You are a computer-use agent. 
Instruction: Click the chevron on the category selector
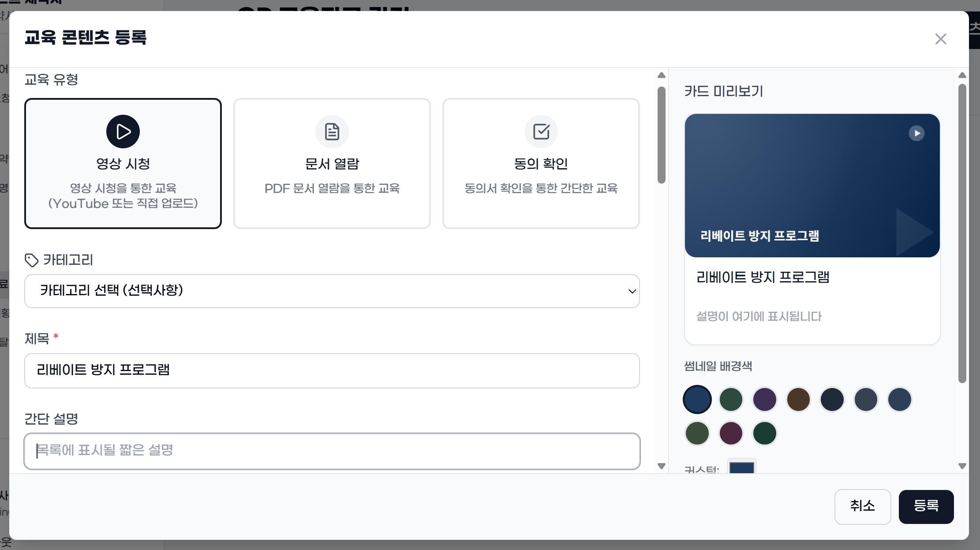coord(632,291)
